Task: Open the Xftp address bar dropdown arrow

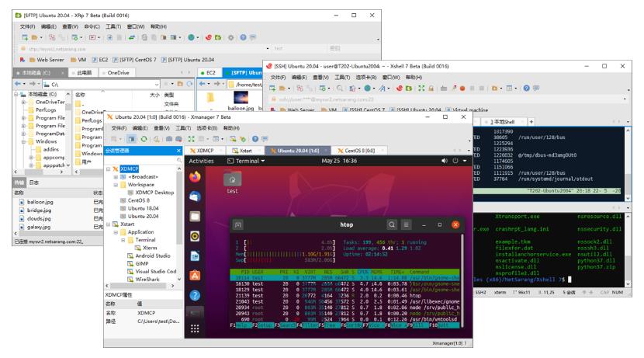Action: [x=268, y=48]
